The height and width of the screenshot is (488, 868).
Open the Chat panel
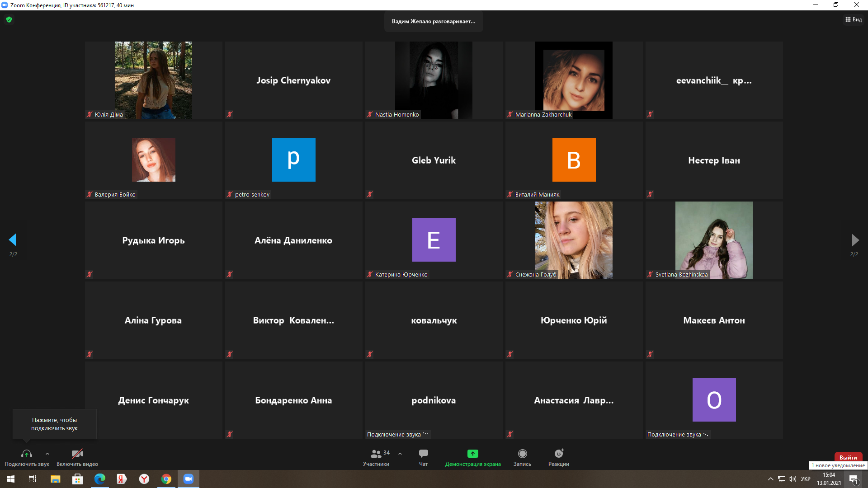pos(423,454)
